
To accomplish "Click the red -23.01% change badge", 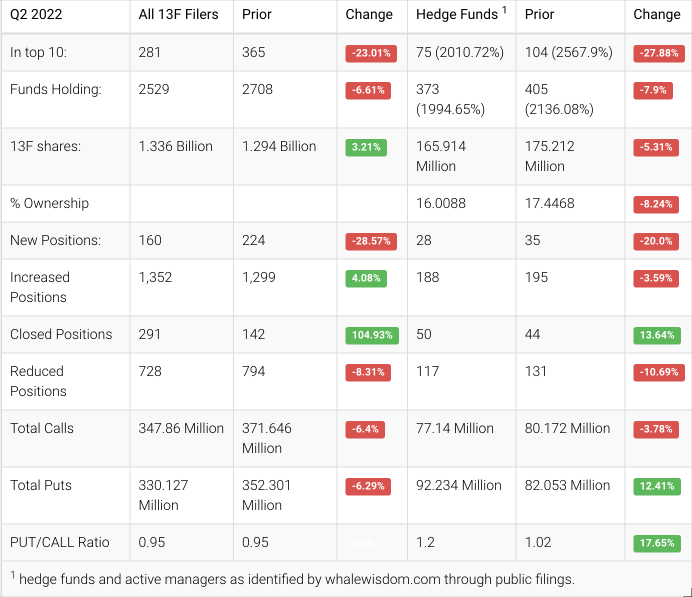I will pyautogui.click(x=370, y=54).
